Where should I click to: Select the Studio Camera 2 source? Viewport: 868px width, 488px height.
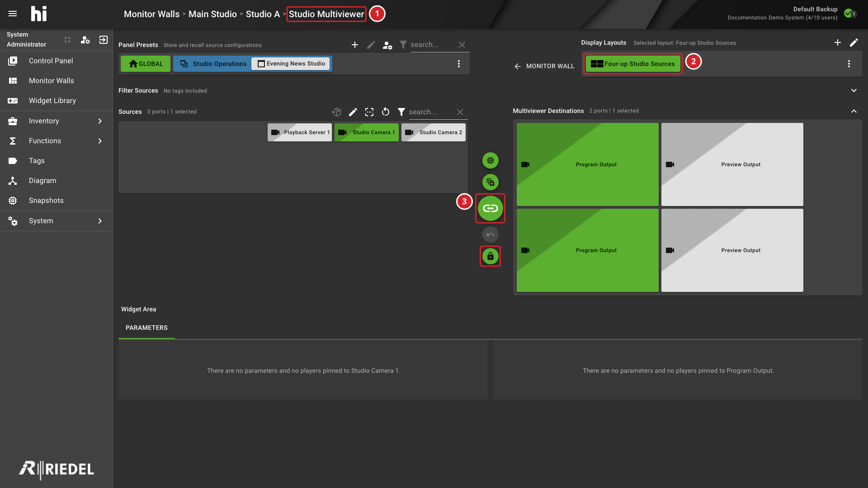[x=434, y=132]
